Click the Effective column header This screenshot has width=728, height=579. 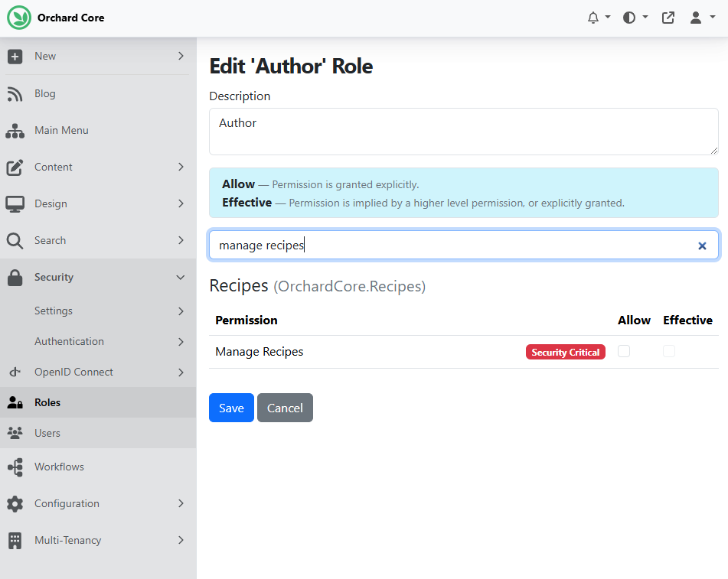point(687,320)
